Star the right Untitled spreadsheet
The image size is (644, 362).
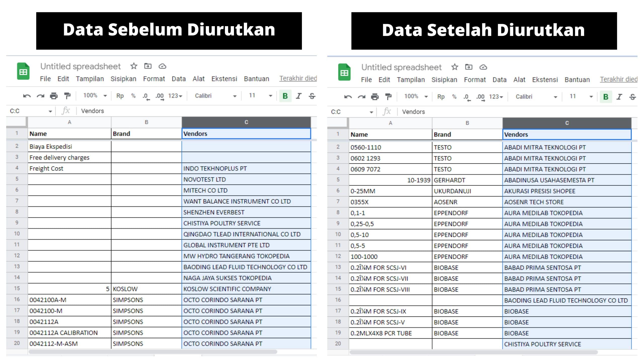tap(455, 67)
